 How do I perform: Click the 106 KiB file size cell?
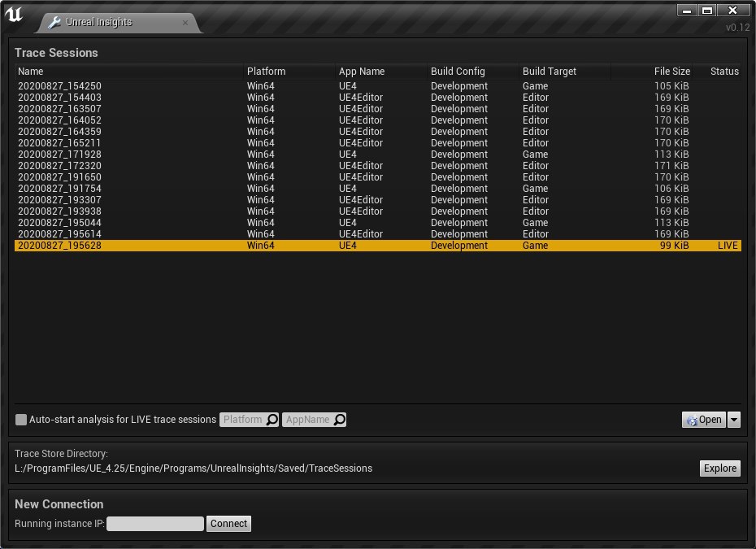pyautogui.click(x=671, y=189)
